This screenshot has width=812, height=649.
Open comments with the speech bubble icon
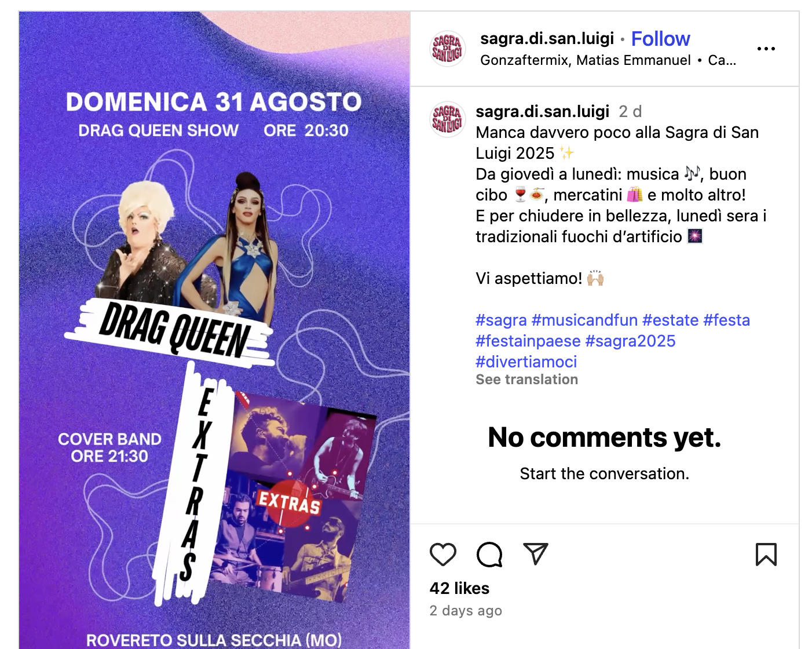point(489,555)
